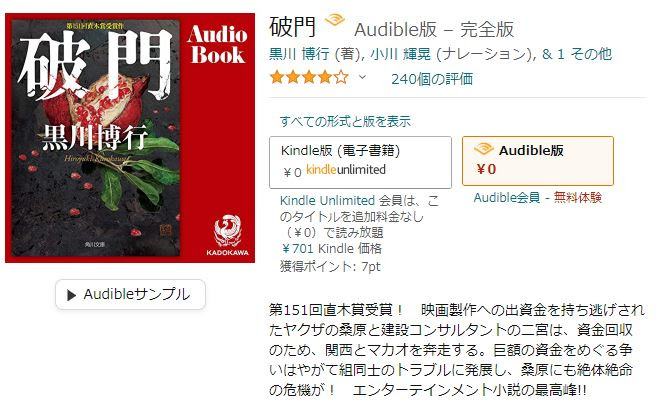Open narrator link 小川 輝晃

click(x=400, y=54)
